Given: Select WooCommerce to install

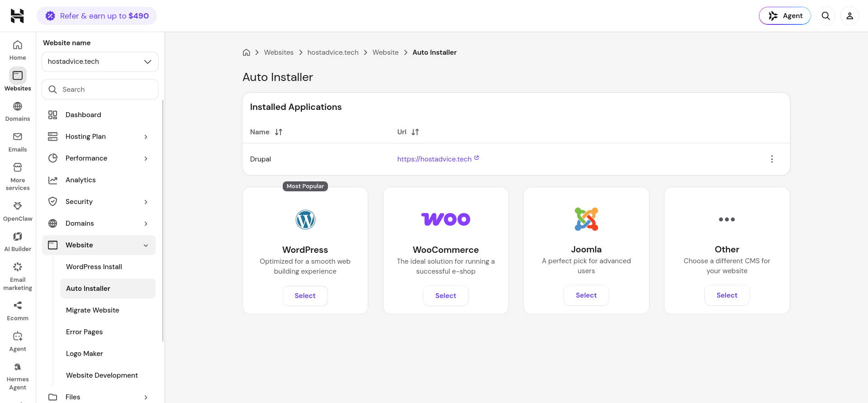Looking at the screenshot, I should tap(446, 296).
